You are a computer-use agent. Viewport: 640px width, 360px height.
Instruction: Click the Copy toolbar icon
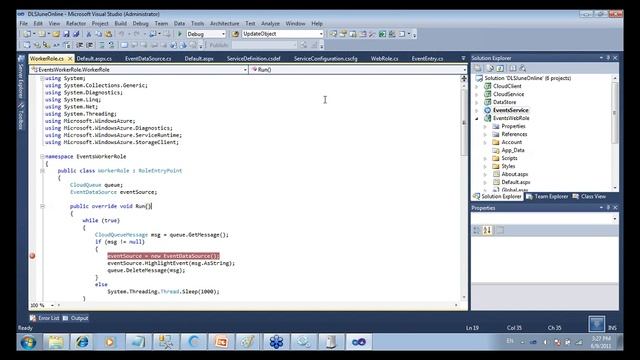(x=98, y=34)
